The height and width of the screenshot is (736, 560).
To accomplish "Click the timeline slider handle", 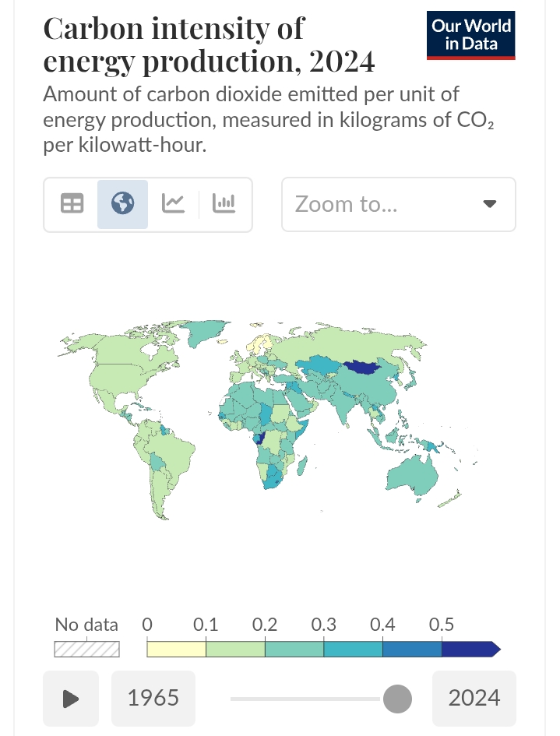I will point(397,699).
